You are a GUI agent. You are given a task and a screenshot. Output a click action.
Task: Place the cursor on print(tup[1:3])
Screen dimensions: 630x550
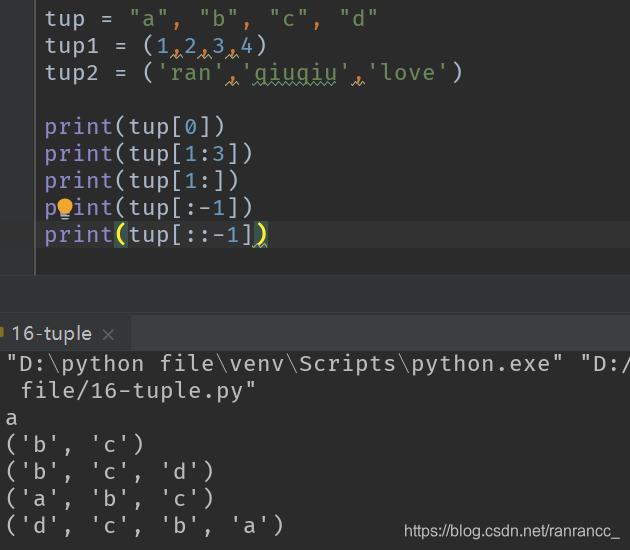click(148, 154)
